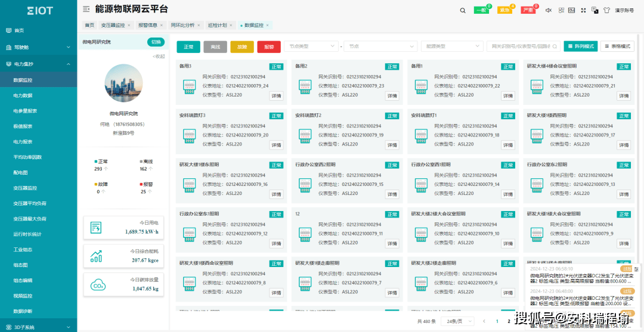Click the meter device icon for 备用3

click(189, 85)
